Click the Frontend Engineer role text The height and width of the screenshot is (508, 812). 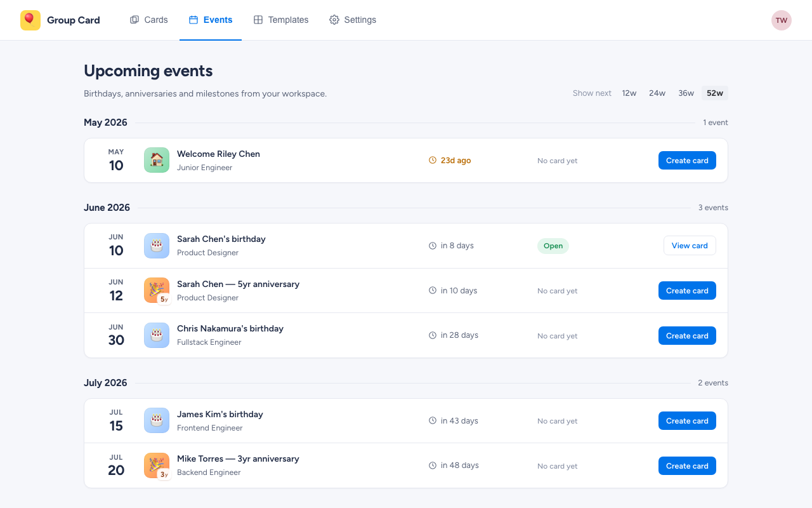tap(210, 428)
